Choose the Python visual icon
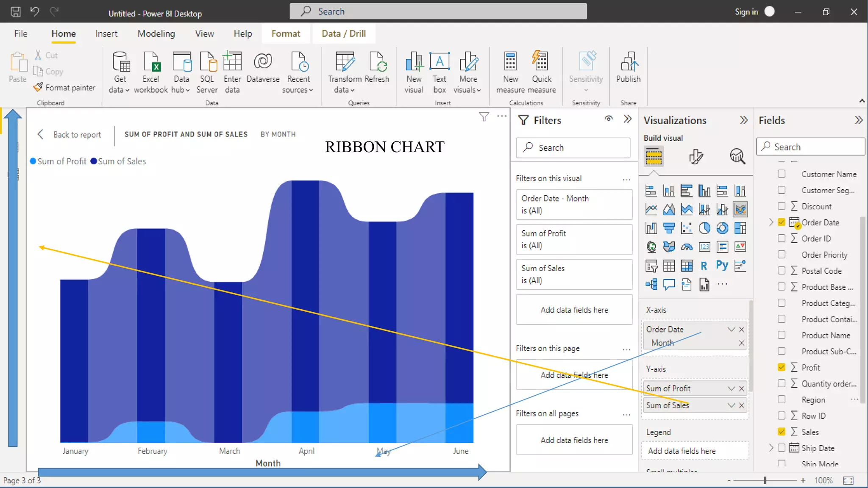 (x=722, y=266)
